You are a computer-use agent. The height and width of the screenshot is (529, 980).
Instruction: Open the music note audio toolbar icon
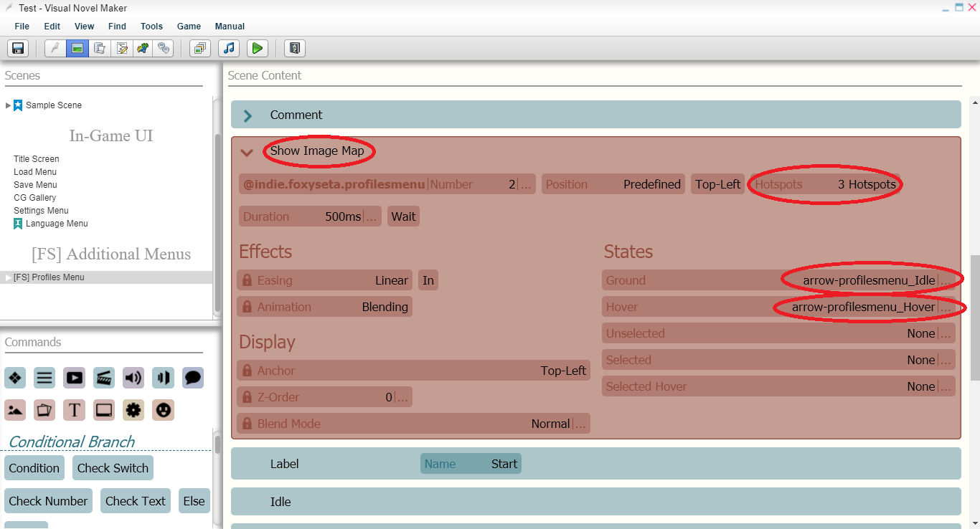point(228,48)
